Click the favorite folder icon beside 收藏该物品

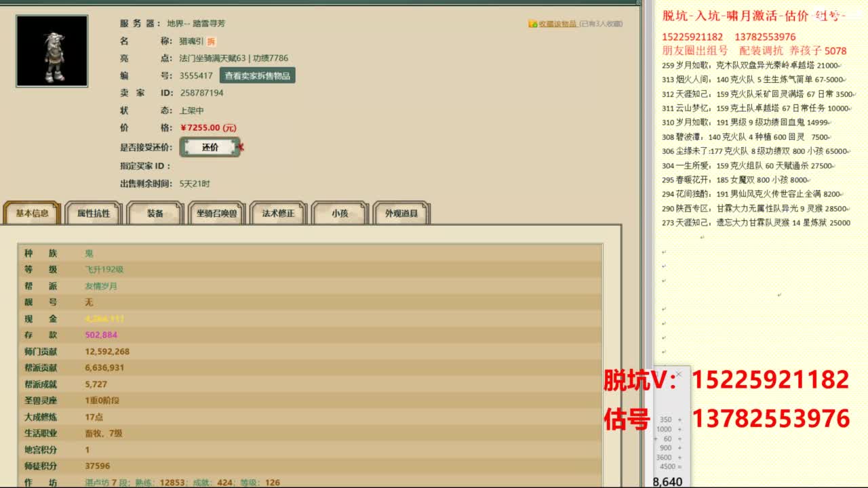pyautogui.click(x=533, y=24)
